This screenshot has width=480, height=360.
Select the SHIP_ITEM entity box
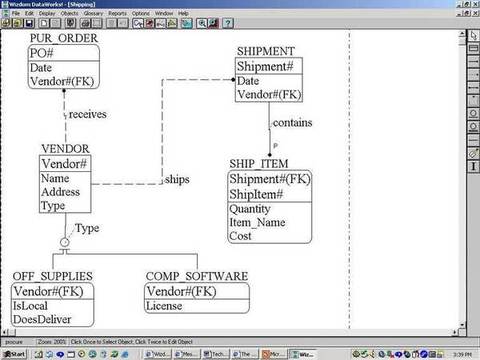(270, 207)
